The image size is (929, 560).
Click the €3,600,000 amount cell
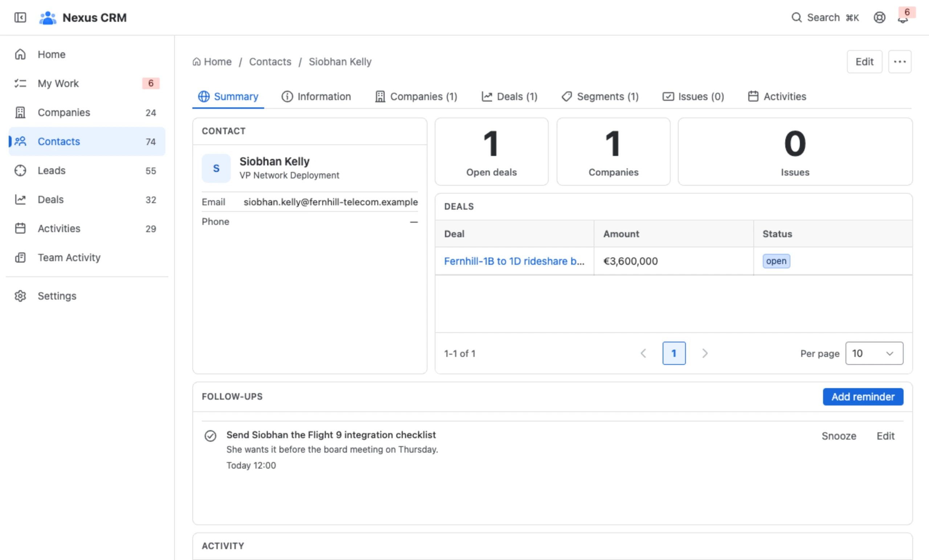(674, 261)
